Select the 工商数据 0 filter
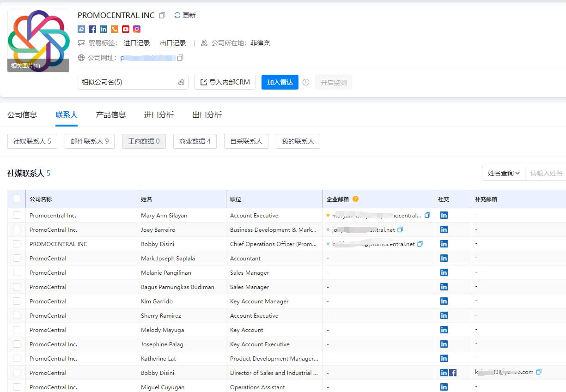 [x=144, y=141]
